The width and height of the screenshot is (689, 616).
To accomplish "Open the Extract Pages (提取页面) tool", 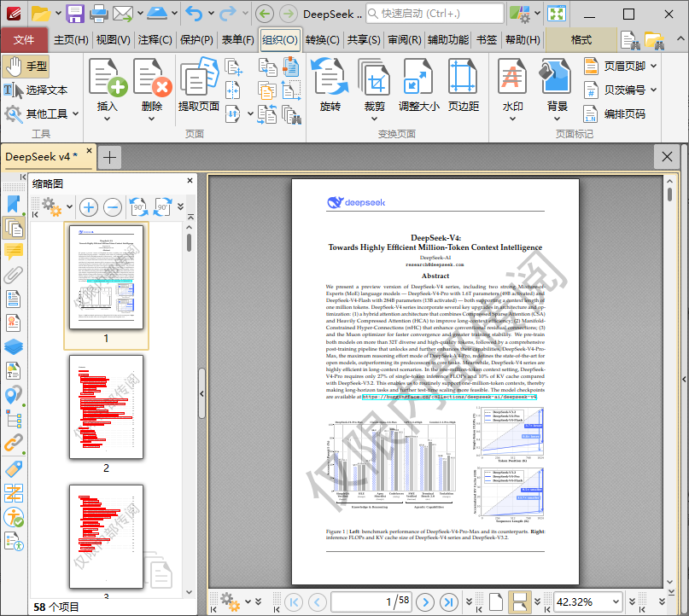I will (199, 79).
